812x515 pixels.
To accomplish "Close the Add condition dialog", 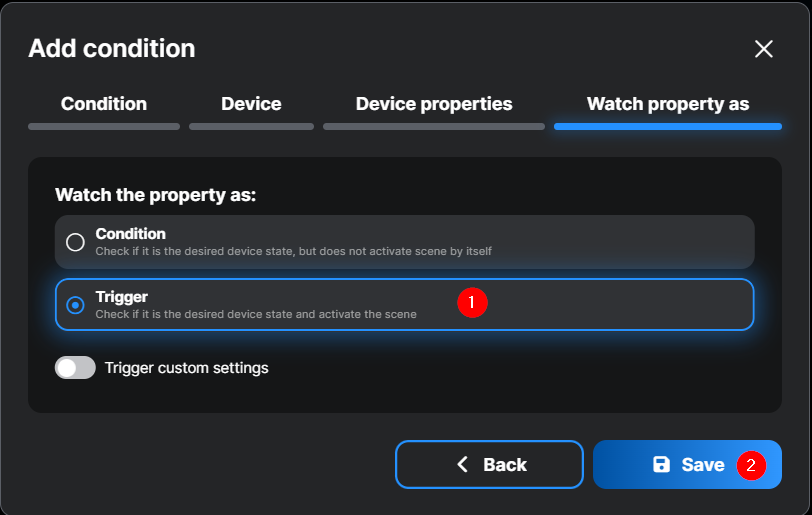I will click(764, 49).
